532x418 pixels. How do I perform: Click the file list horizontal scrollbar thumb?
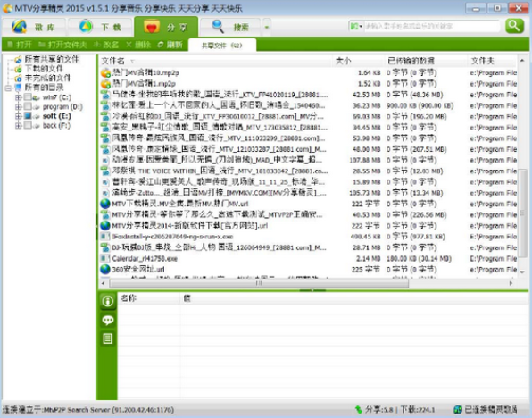(259, 283)
